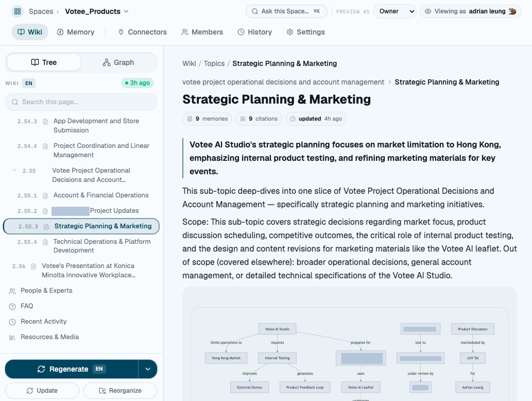The width and height of the screenshot is (532, 401).
Task: Click into Search this page field
Action: click(81, 102)
